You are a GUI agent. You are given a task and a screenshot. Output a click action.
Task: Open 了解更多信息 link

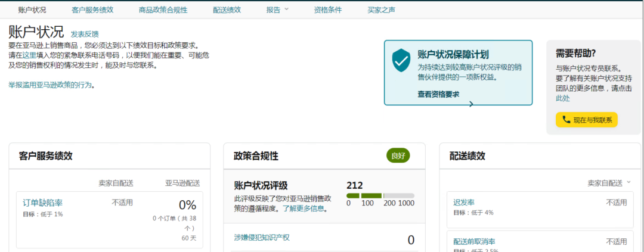(x=304, y=209)
